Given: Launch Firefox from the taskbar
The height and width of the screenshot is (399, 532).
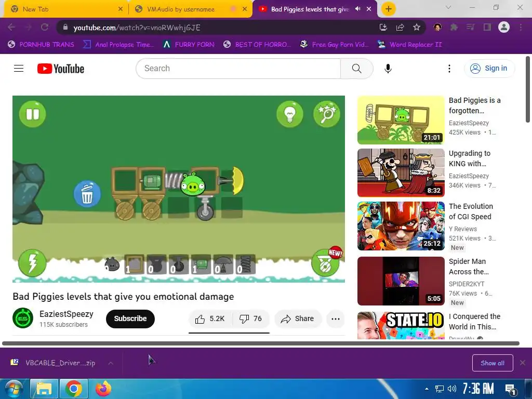Looking at the screenshot, I should click(103, 389).
